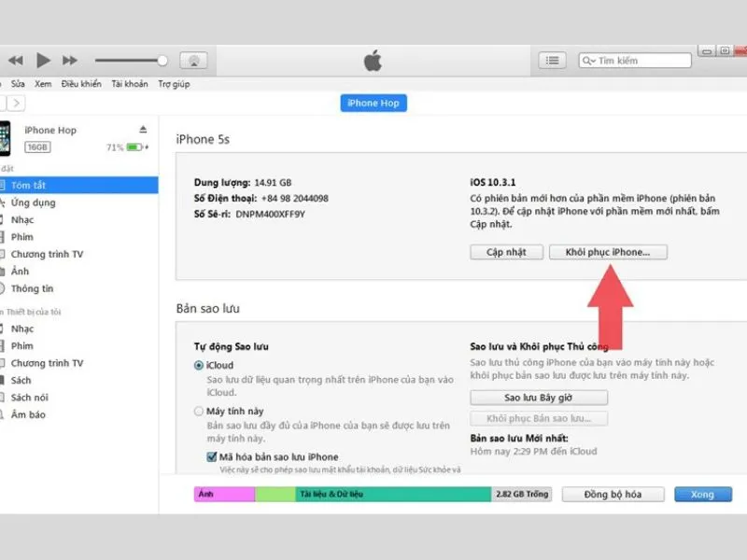Open the Điều khiển menu

81,84
